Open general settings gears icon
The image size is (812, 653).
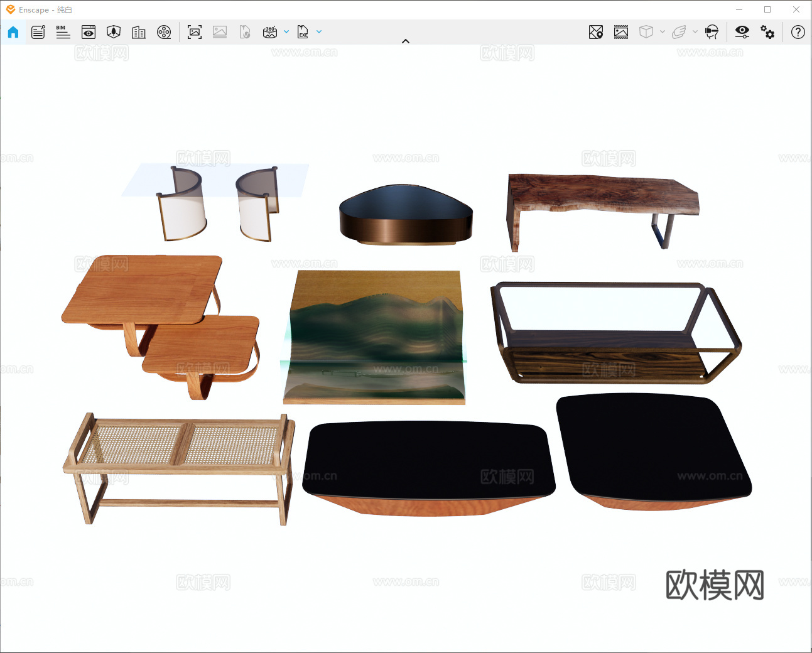(767, 32)
